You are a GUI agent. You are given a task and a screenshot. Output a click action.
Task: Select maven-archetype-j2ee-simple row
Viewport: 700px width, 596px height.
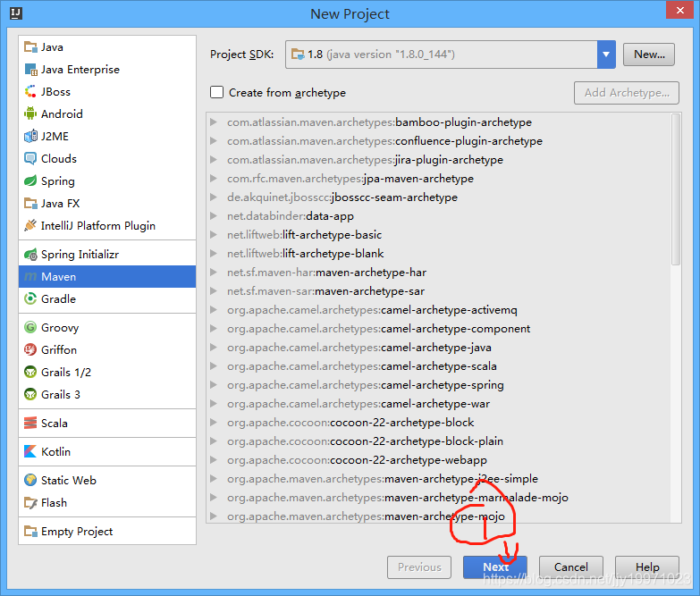[x=440, y=478]
